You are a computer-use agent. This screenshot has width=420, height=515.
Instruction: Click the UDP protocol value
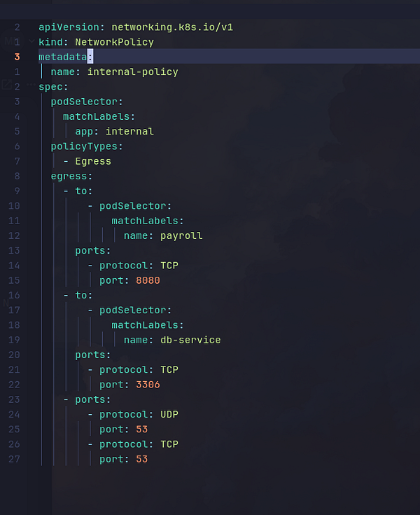169,415
